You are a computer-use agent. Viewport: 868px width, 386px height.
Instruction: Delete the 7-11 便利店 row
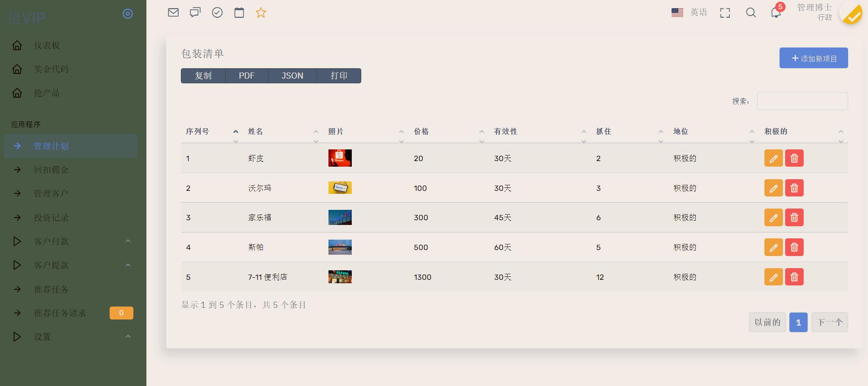794,277
